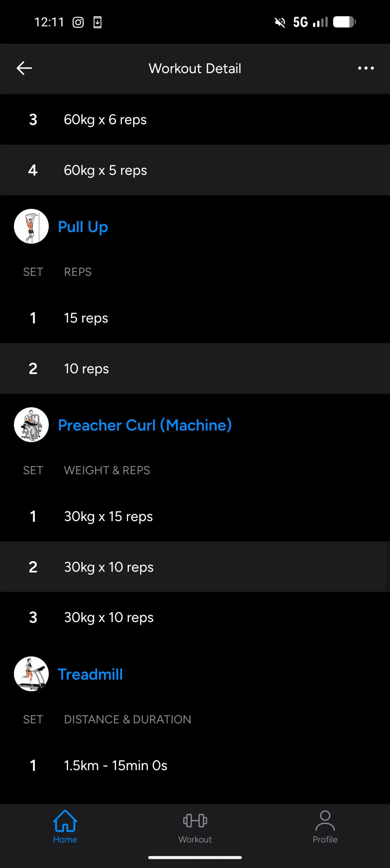This screenshot has height=868, width=390.
Task: Select the Treadmill 1.5km set row
Action: click(x=195, y=765)
